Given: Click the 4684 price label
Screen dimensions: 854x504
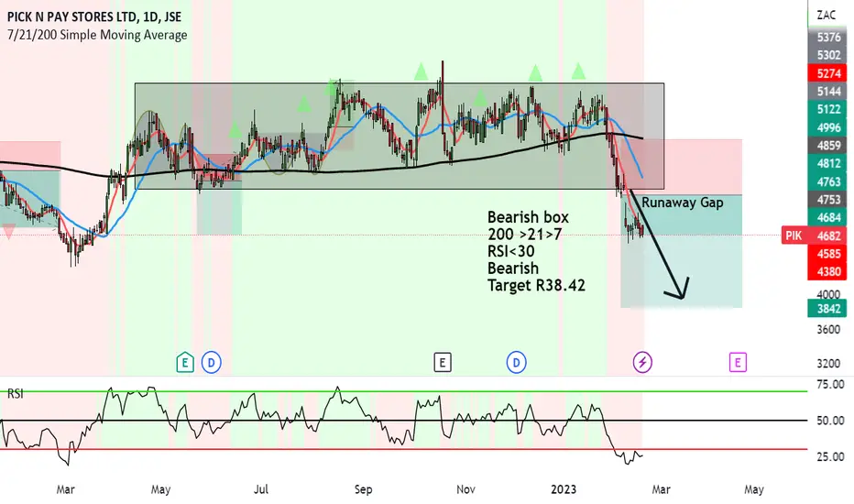Looking at the screenshot, I should [x=828, y=217].
